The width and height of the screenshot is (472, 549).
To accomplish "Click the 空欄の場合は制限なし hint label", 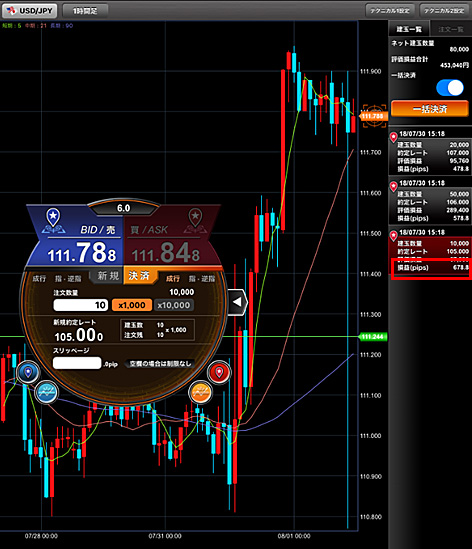I will (160, 364).
